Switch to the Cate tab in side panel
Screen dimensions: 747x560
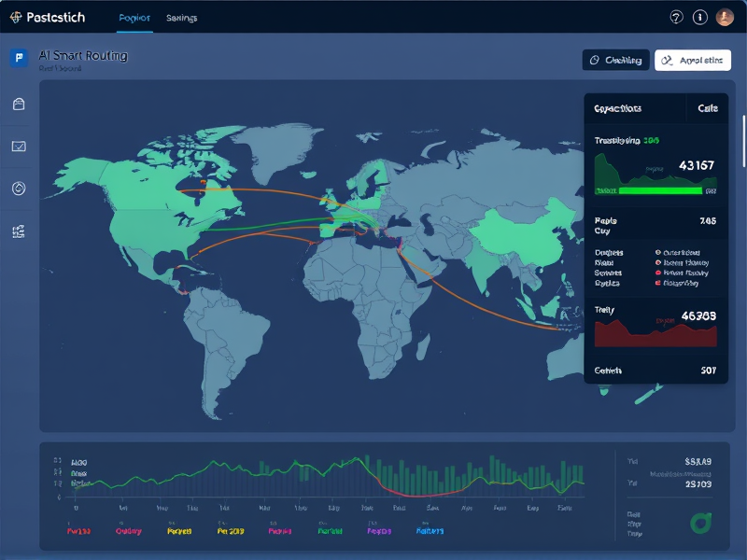(x=708, y=108)
